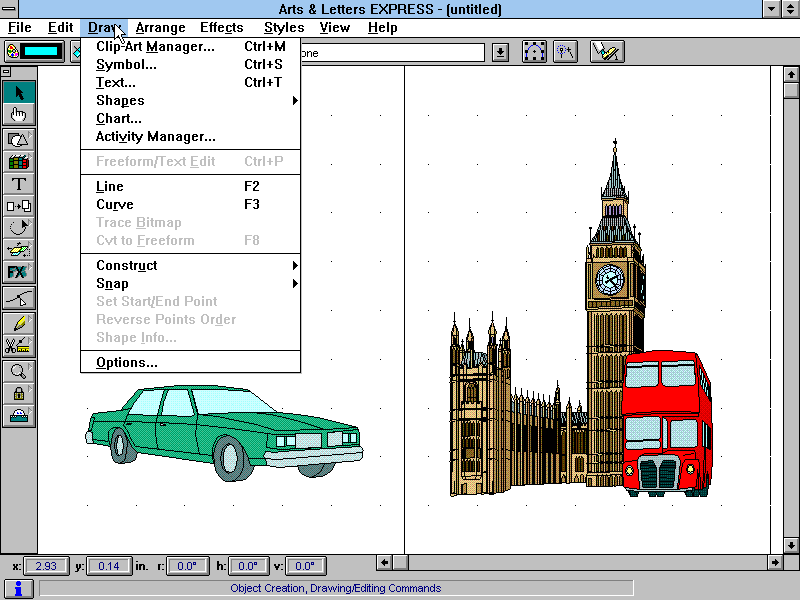Click the r rotation angle field
800x600 pixels.
(187, 566)
